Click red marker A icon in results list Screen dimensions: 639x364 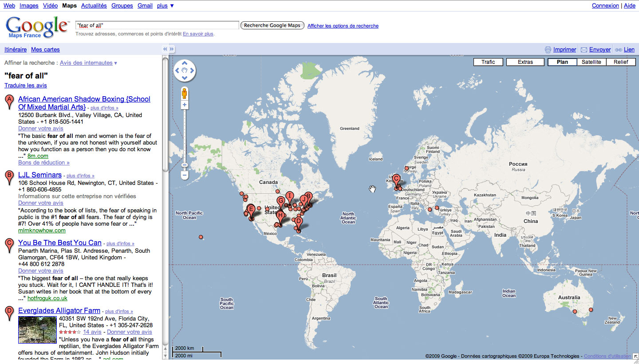[9, 102]
